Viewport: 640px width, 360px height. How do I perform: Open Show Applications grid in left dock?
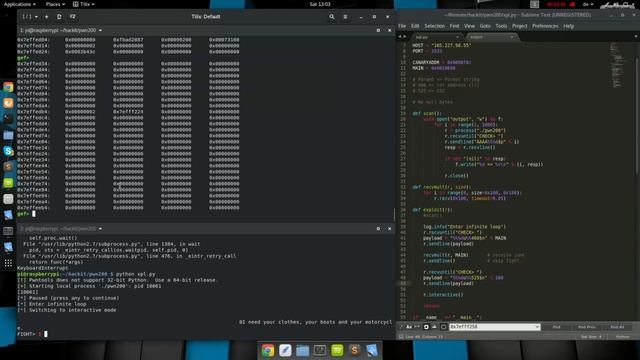(x=8, y=263)
